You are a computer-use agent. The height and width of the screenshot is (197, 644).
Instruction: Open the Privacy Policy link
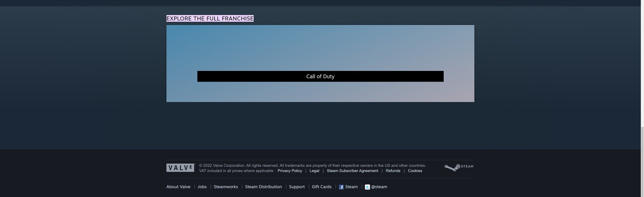290,171
